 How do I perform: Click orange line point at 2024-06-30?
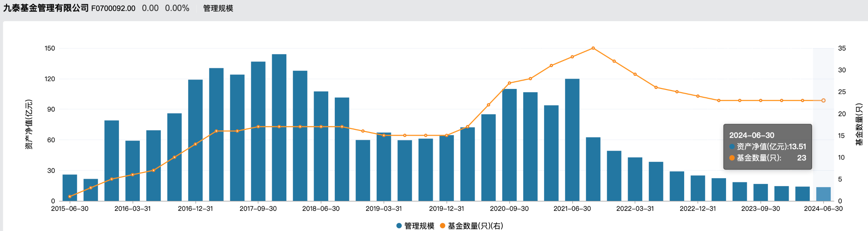pos(823,100)
